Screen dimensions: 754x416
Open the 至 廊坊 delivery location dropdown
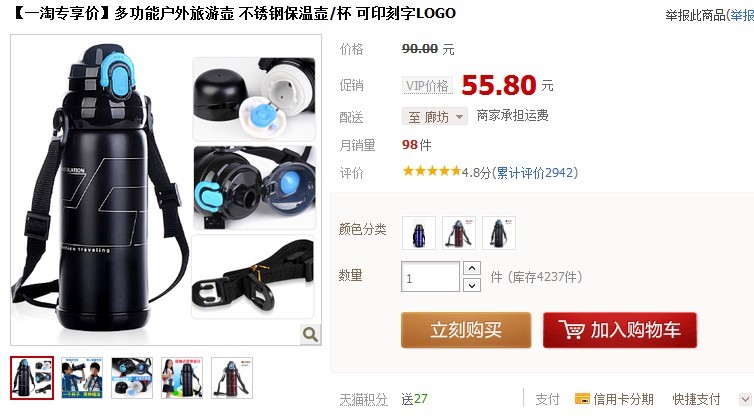click(x=435, y=116)
